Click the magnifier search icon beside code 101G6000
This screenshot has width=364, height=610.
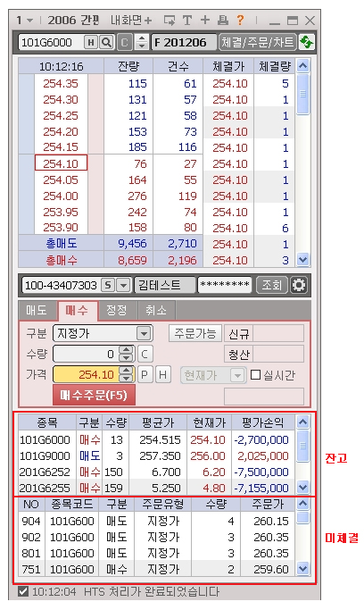[105, 42]
